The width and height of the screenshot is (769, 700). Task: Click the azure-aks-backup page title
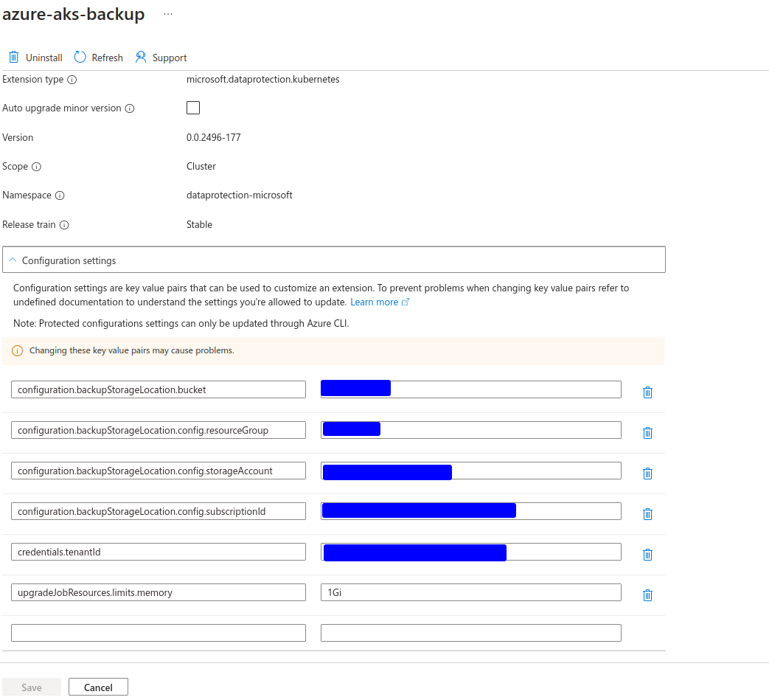click(x=74, y=14)
